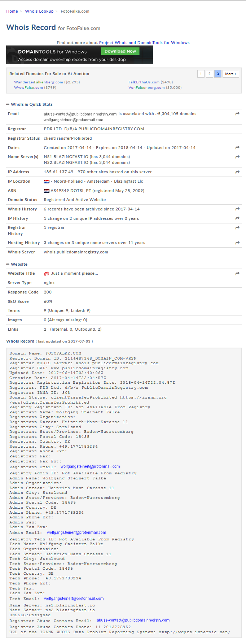The height and width of the screenshot is (644, 246).
Task: Click the Registrar History arrow icon
Action: click(237, 228)
